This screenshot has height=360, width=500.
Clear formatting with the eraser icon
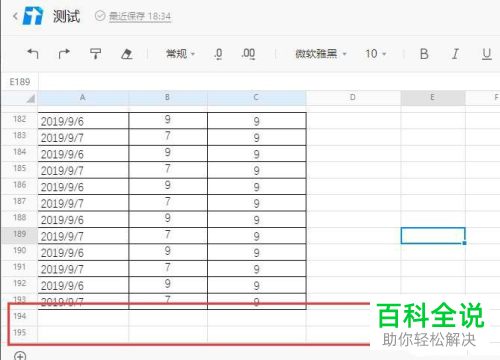[127, 54]
